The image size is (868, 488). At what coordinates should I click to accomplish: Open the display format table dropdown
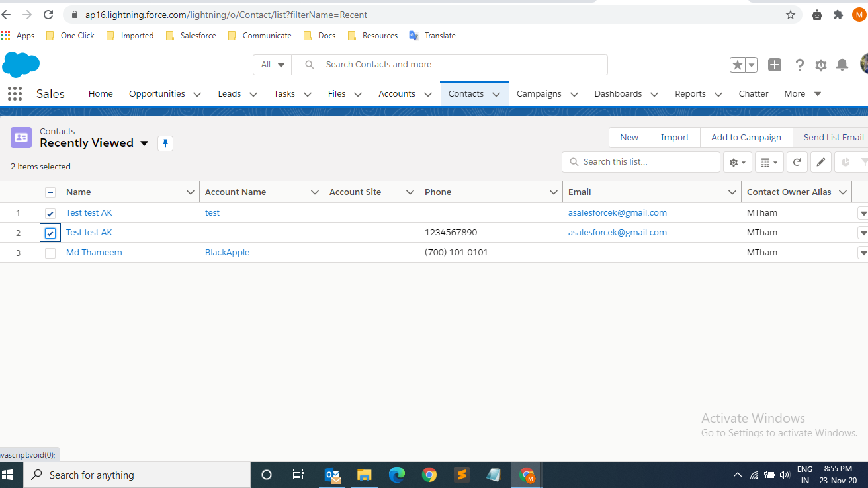coord(769,161)
